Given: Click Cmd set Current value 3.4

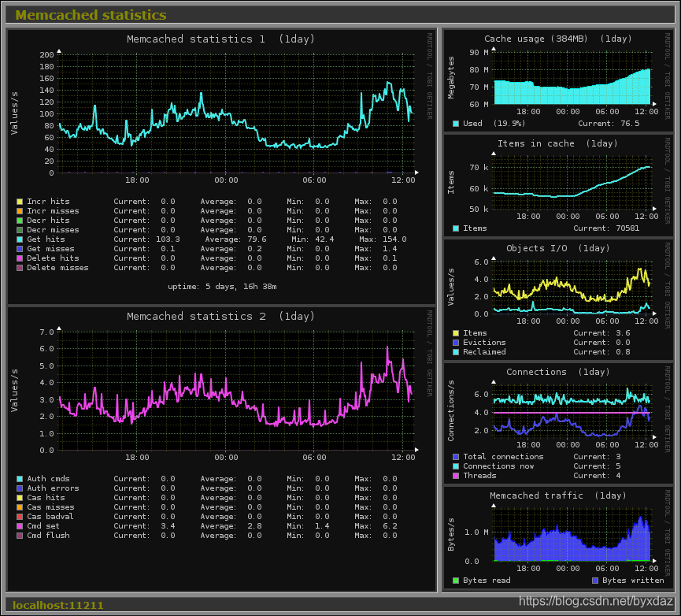Looking at the screenshot, I should click(x=168, y=526).
